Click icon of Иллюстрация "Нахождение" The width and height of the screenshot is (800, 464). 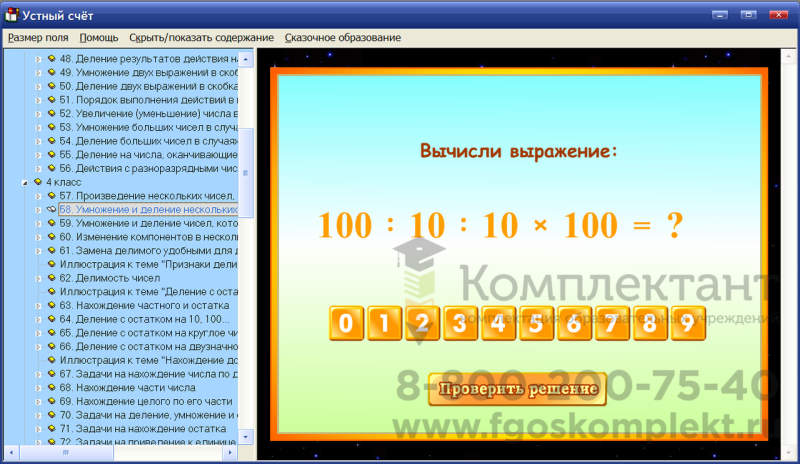coord(52,360)
